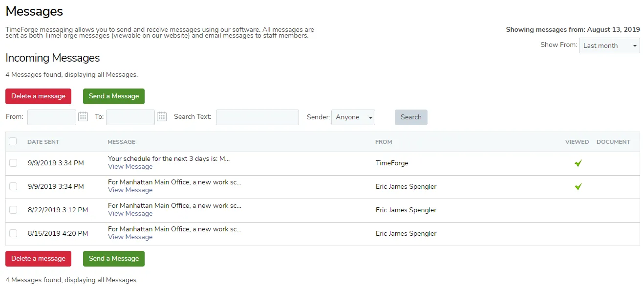Viewport: 644px width, 291px height.
Task: Select the 8/22/2019 3:12 PM message checkbox
Action: coord(13,210)
